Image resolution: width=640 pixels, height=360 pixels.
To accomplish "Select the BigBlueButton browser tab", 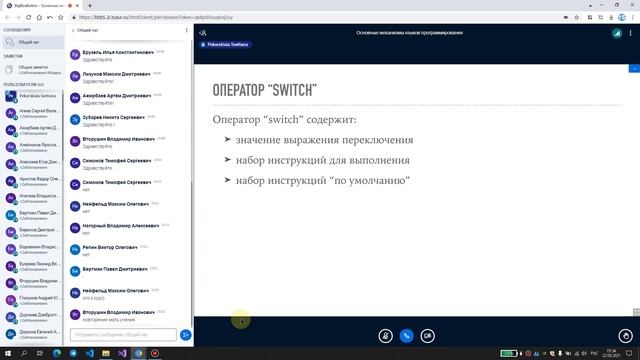I will pyautogui.click(x=42, y=6).
